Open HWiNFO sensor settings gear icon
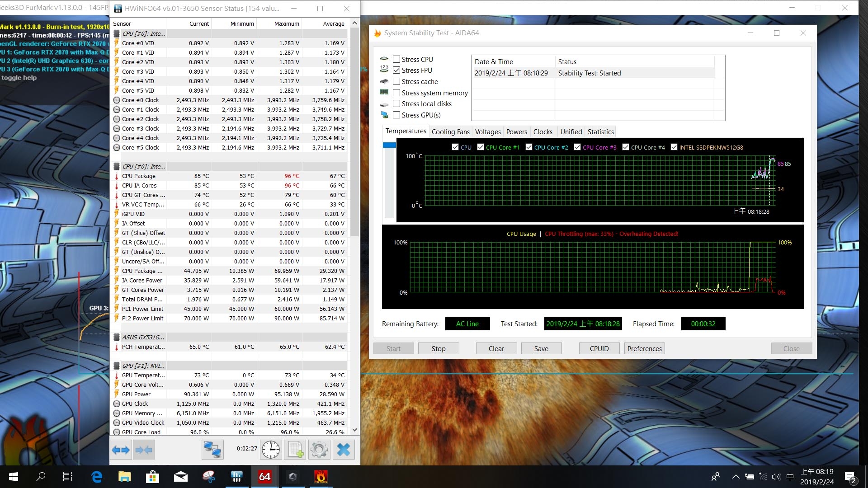The height and width of the screenshot is (488, 868). (319, 450)
